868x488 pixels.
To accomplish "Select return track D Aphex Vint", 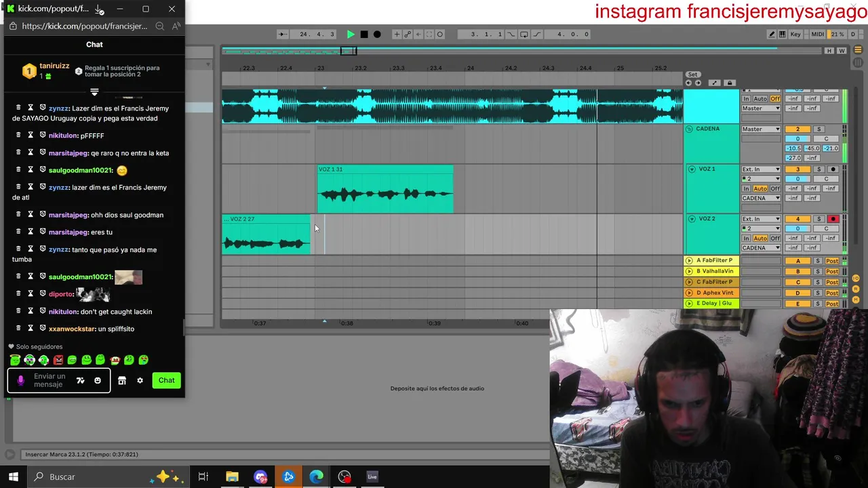I will 714,293.
